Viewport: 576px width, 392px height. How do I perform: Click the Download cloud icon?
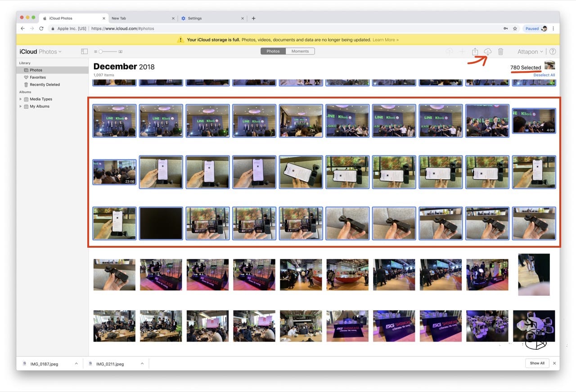(x=488, y=51)
